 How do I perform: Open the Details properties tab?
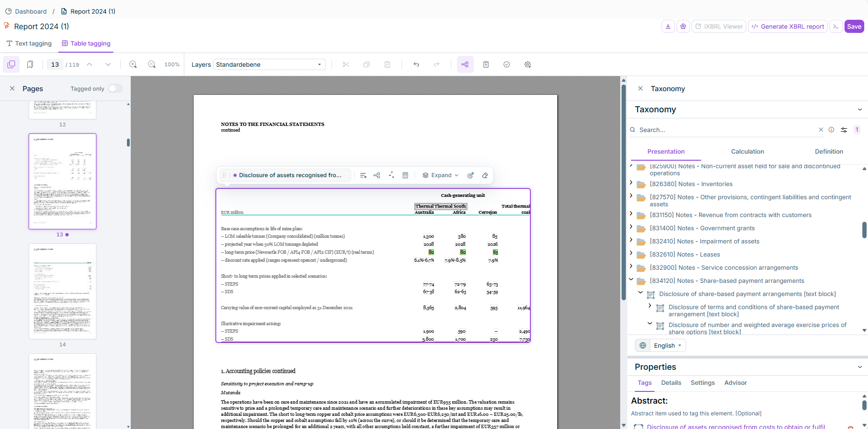tap(671, 382)
